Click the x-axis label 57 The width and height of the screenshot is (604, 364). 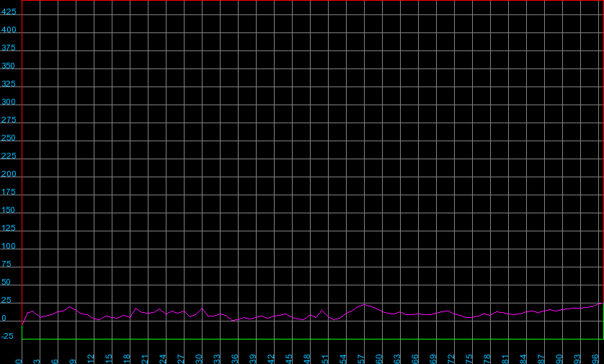361,359
